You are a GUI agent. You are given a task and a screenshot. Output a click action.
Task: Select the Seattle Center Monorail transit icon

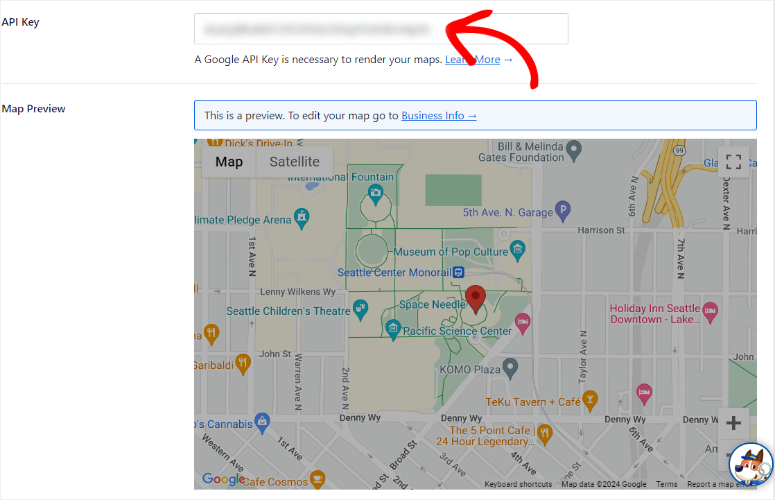[x=459, y=272]
